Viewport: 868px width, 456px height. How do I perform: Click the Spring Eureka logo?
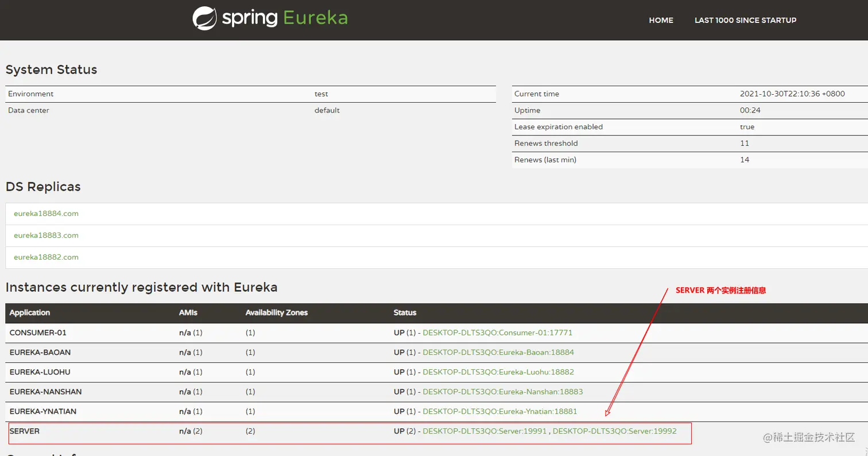(270, 18)
